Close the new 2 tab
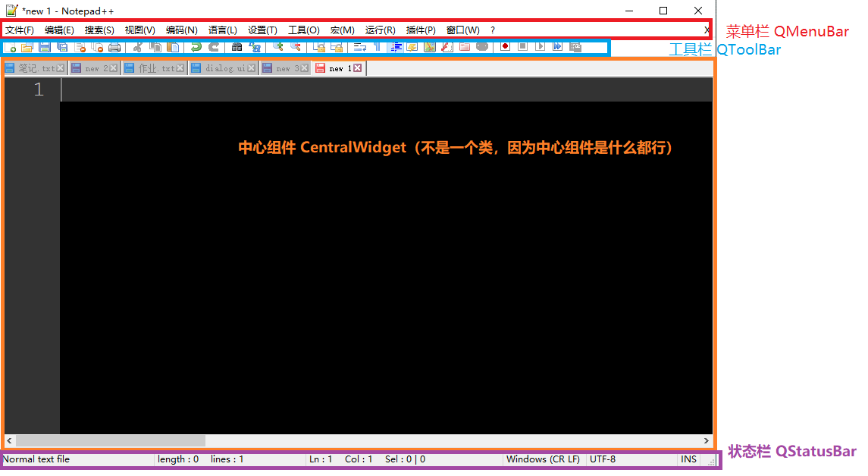The image size is (868, 476). pyautogui.click(x=114, y=68)
